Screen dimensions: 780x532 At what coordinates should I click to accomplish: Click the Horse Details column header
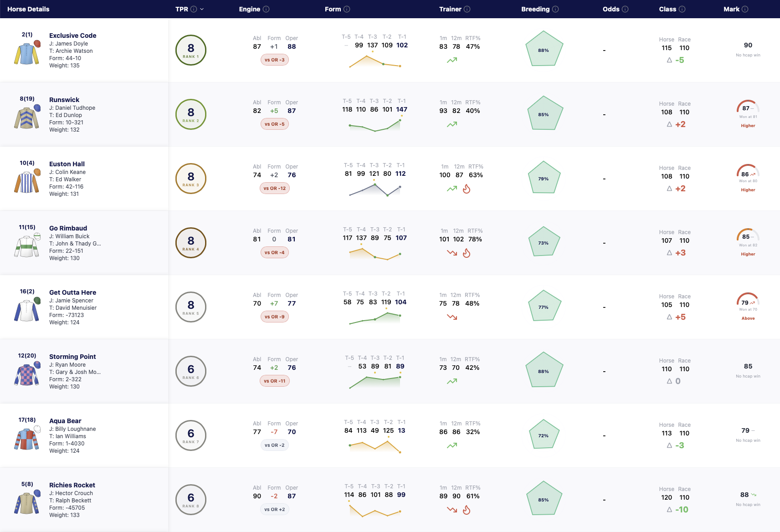click(28, 9)
